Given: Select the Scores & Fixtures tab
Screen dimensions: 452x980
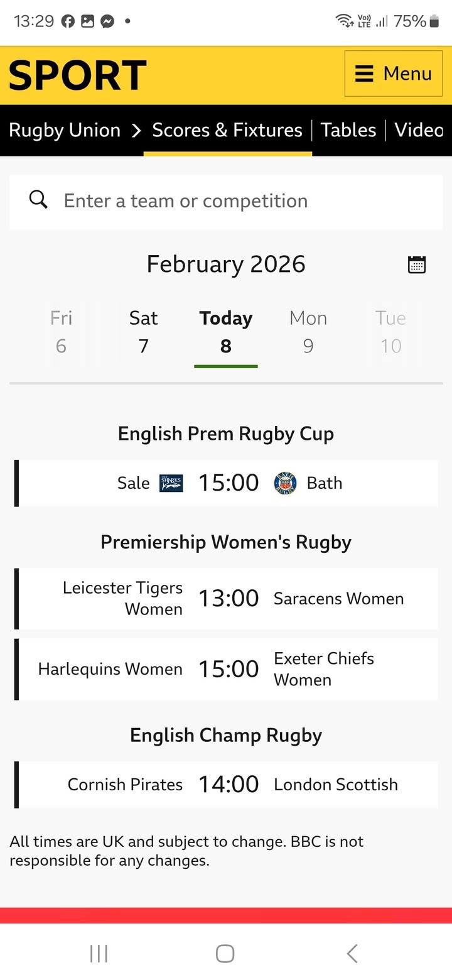Looking at the screenshot, I should (x=227, y=130).
